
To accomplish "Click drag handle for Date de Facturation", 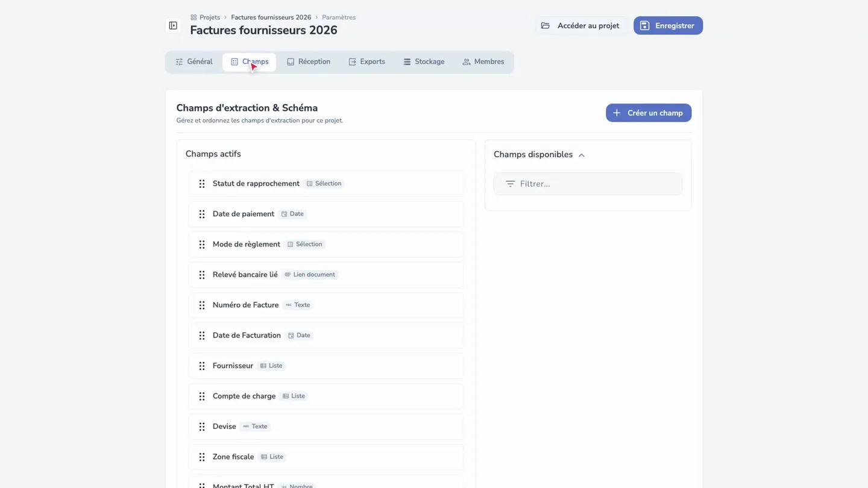I will [x=202, y=336].
